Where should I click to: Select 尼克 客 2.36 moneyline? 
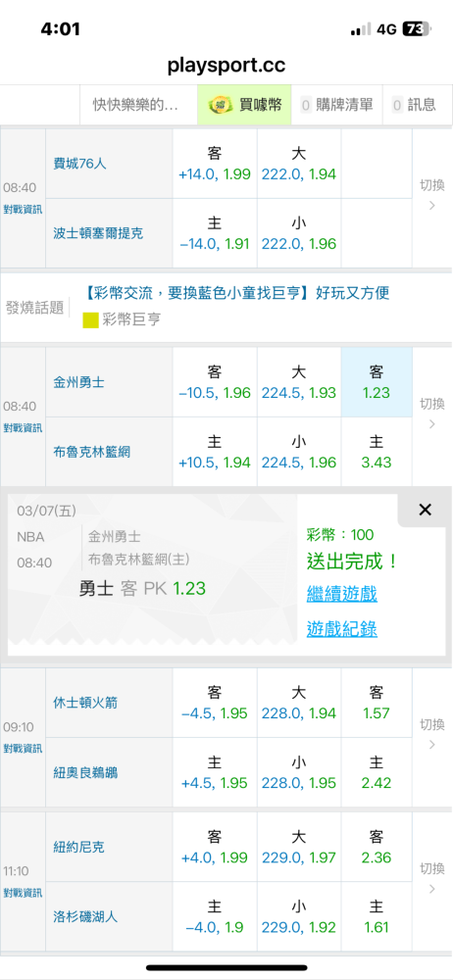click(x=377, y=847)
